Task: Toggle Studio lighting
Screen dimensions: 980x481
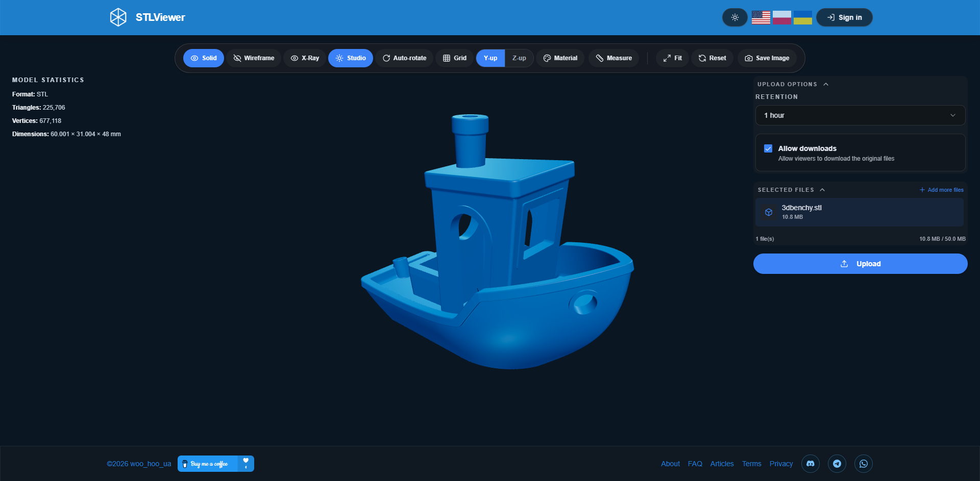Action: (351, 58)
